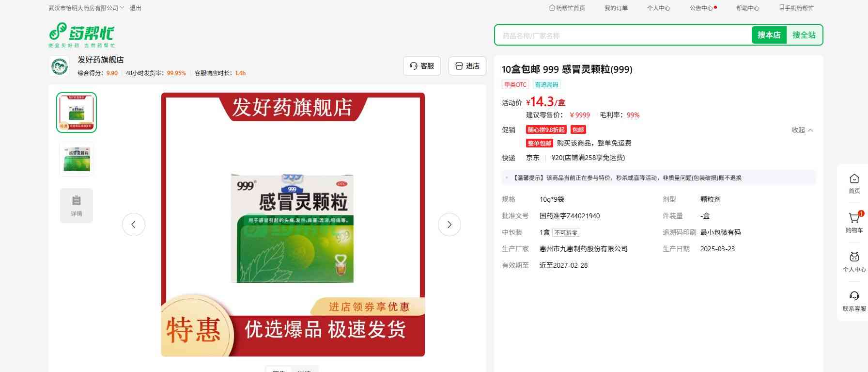The image size is (868, 372).
Task: Open 个人中心 from right sidebar
Action: 854,258
